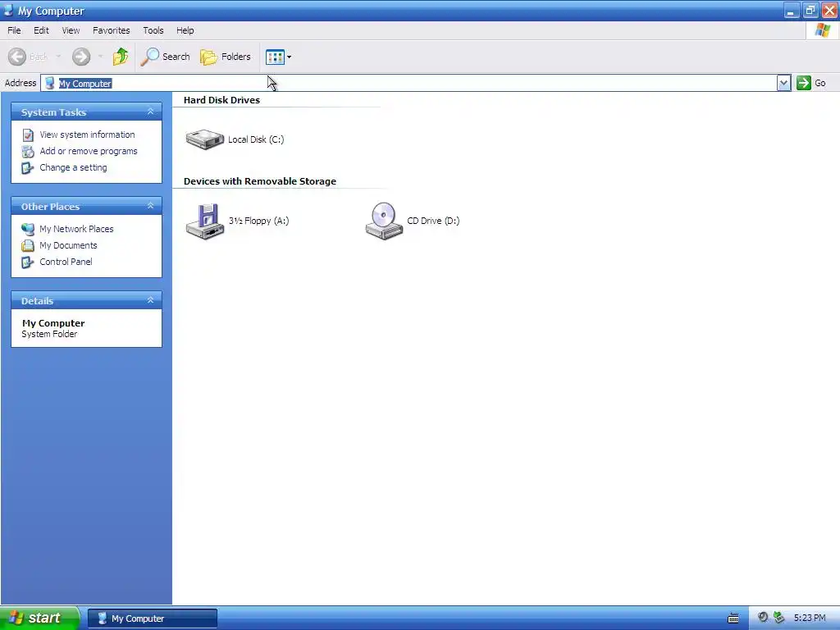
Task: Open the Help menu
Action: (185, 30)
